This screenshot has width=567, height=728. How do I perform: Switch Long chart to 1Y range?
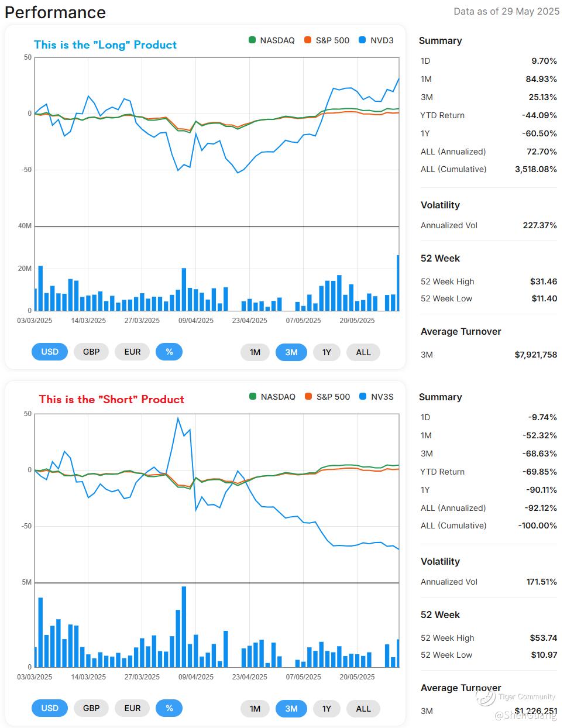click(x=327, y=352)
